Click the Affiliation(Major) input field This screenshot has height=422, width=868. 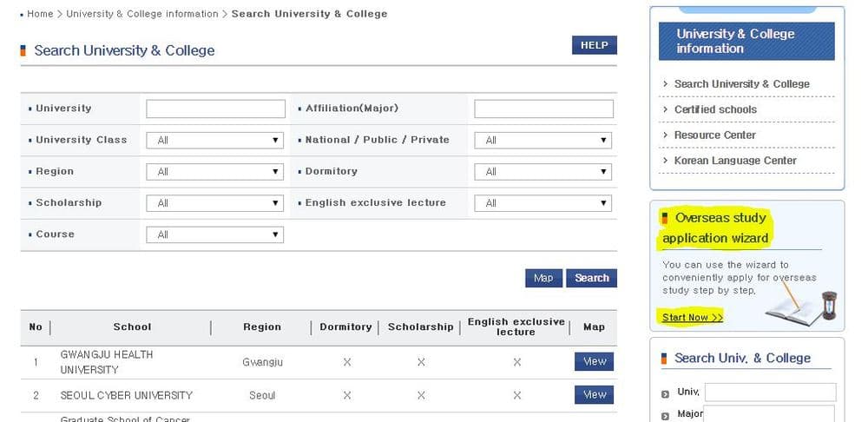(543, 109)
